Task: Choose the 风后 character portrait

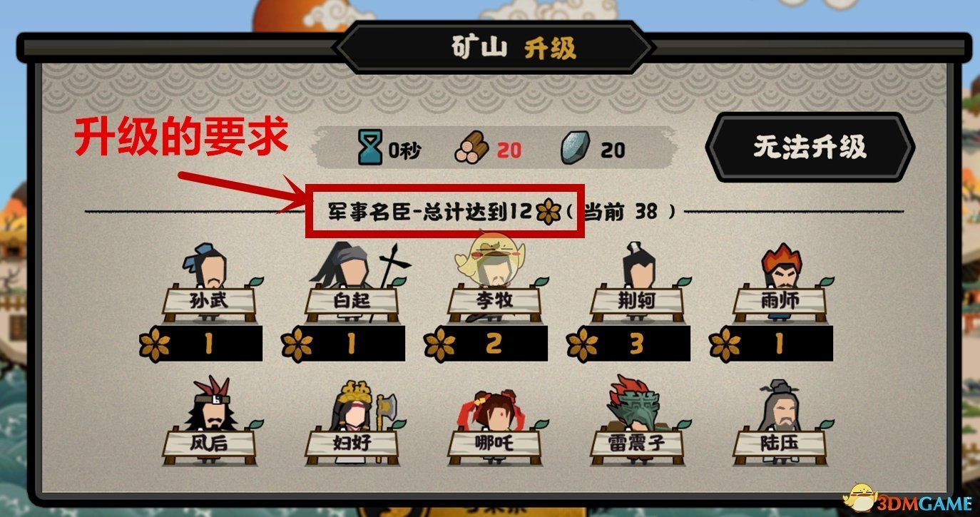Action: (x=209, y=423)
